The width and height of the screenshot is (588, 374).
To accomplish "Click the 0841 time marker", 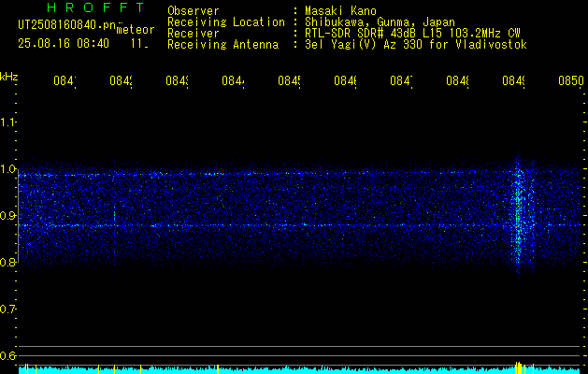I will [65, 80].
